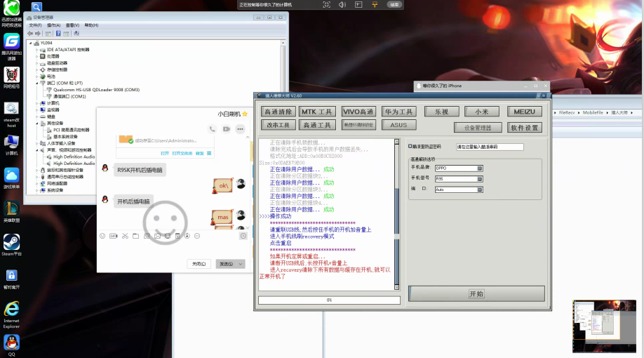644x358 pixels.
Task: Click the Device Manager tree scrollbar
Action: pos(283,117)
